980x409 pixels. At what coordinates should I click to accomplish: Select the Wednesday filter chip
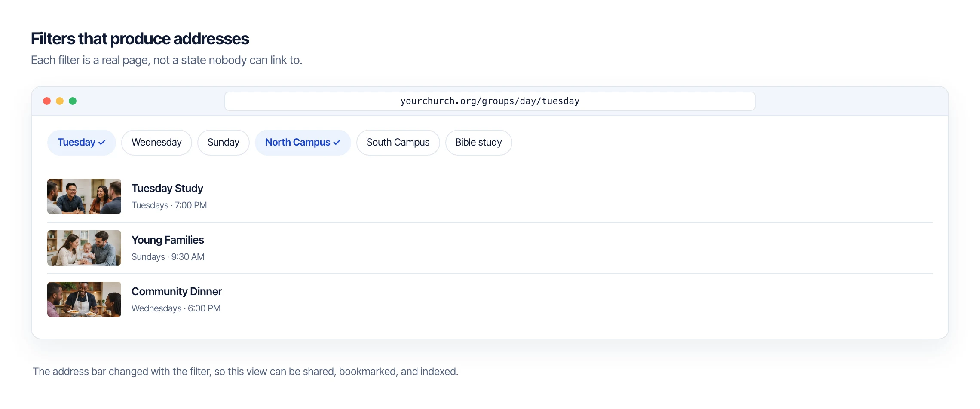[x=156, y=143]
